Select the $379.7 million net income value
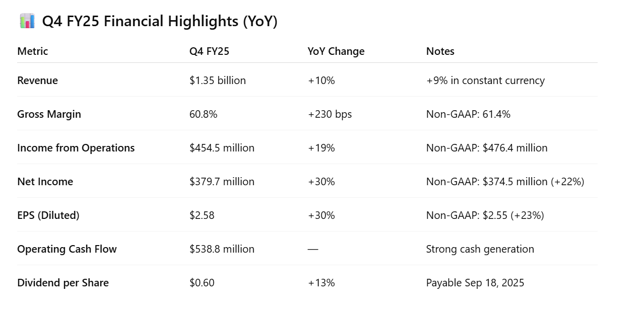The width and height of the screenshot is (644, 310). [222, 182]
